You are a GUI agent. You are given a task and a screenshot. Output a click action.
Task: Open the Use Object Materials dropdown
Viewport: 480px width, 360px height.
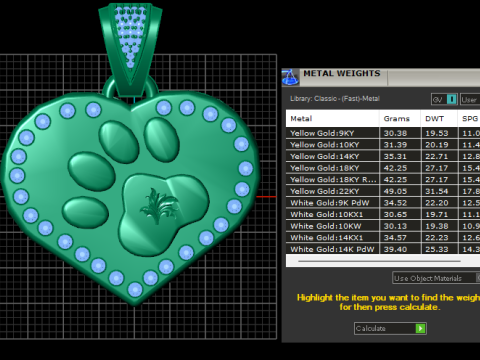[436, 278]
